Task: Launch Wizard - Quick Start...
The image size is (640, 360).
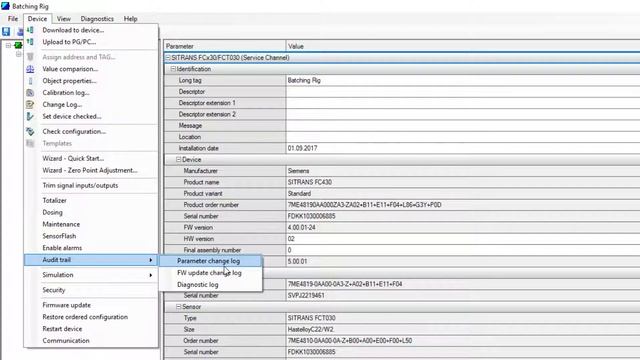Action: [73, 158]
